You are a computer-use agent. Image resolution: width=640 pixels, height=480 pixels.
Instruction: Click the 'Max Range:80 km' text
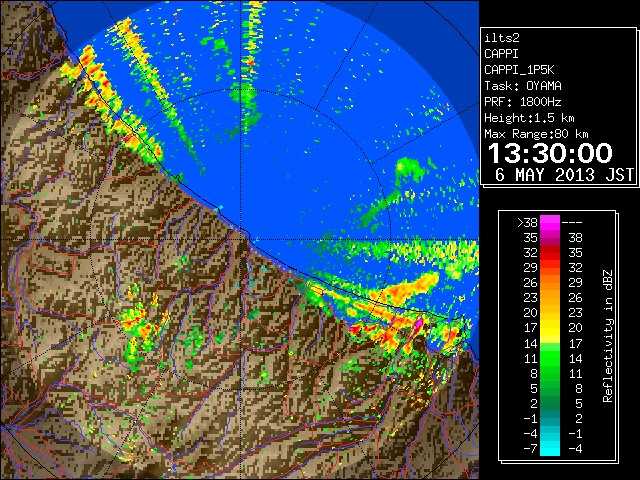[536, 134]
